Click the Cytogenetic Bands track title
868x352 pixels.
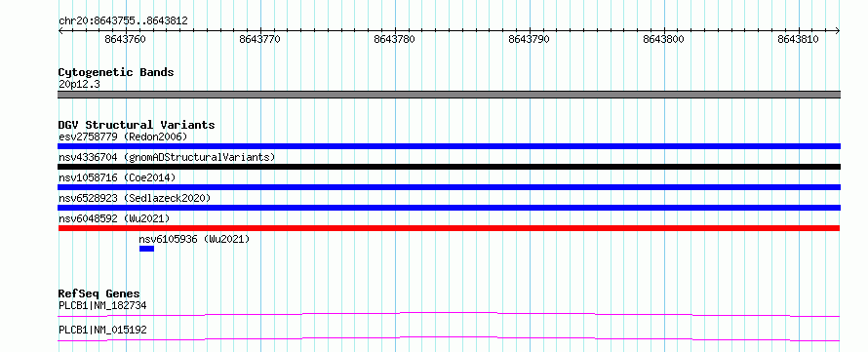point(116,72)
